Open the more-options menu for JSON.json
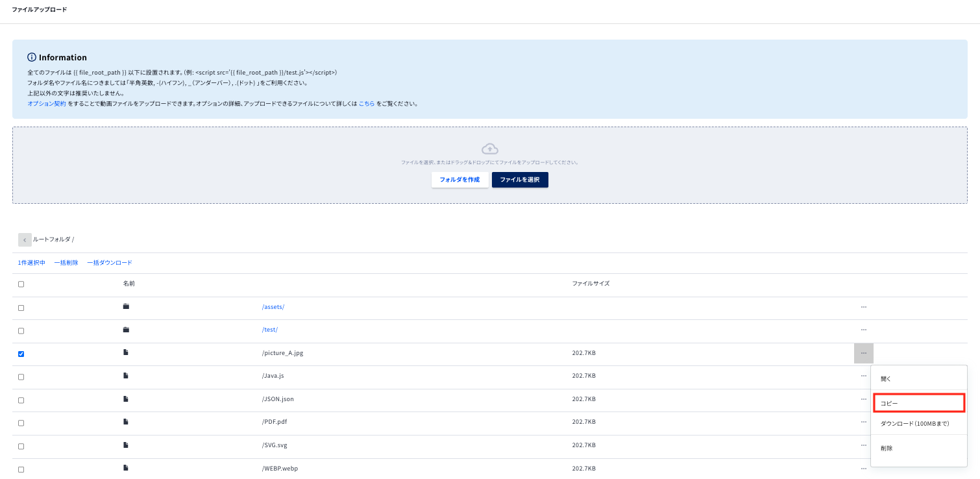The width and height of the screenshot is (980, 479). pyautogui.click(x=864, y=399)
